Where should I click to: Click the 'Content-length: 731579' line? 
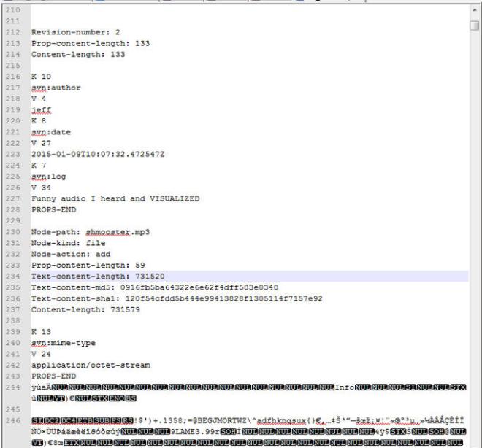pos(85,309)
